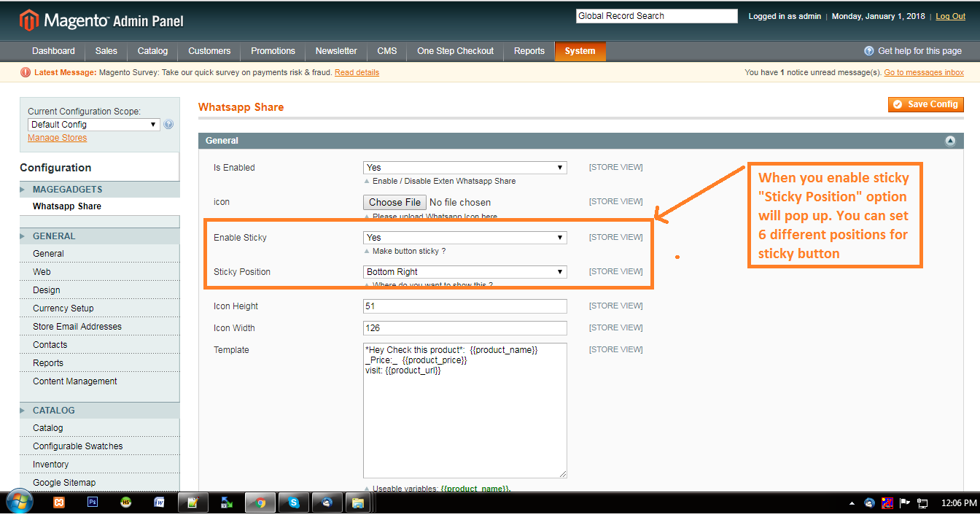Open Microsoft Word from the taskbar
Screen dimensions: 980x528
[159, 502]
